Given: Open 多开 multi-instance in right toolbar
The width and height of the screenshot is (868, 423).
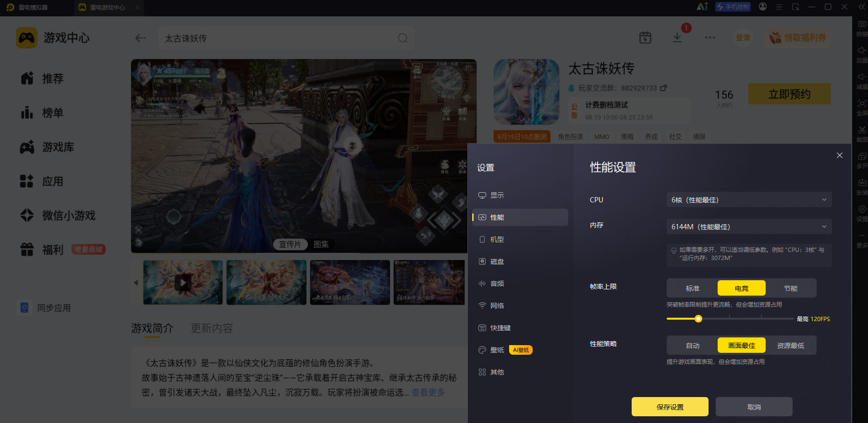Looking at the screenshot, I should 862,160.
